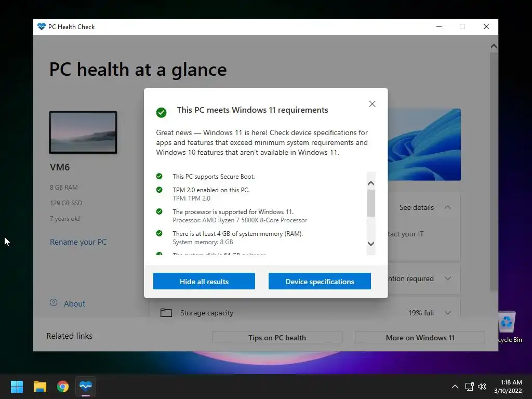Click '7 years old' text
The height and width of the screenshot is (399, 532).
tap(64, 219)
